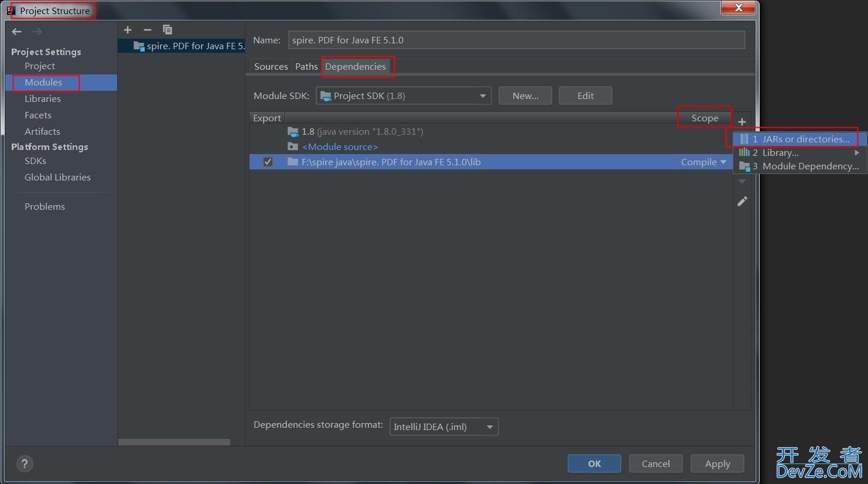This screenshot has width=868, height=484.
Task: Open the Compile scope dropdown
Action: [703, 162]
